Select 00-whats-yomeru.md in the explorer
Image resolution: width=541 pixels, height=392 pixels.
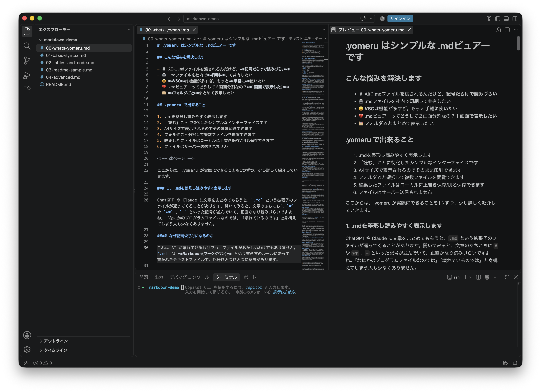tap(84, 48)
